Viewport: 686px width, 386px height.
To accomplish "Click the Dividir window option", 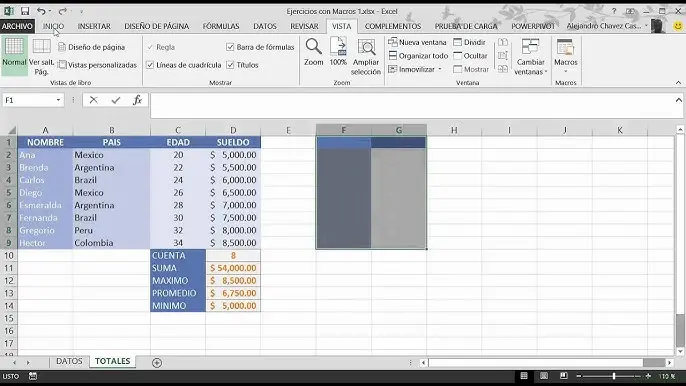I will (469, 42).
